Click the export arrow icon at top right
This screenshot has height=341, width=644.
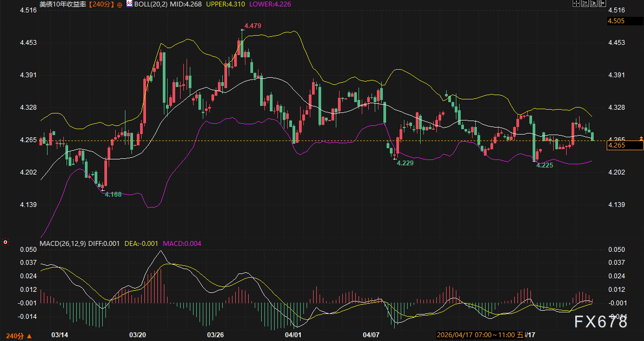click(x=602, y=4)
